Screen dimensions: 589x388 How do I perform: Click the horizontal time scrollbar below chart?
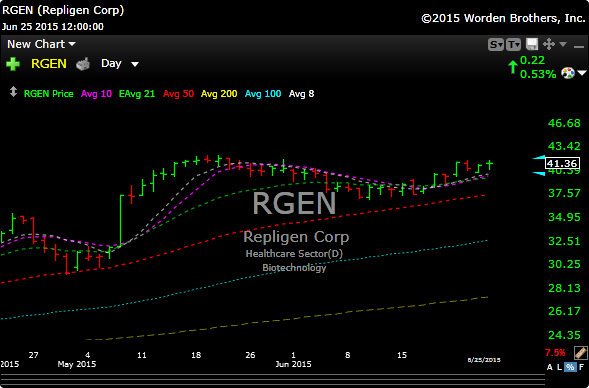(x=272, y=379)
